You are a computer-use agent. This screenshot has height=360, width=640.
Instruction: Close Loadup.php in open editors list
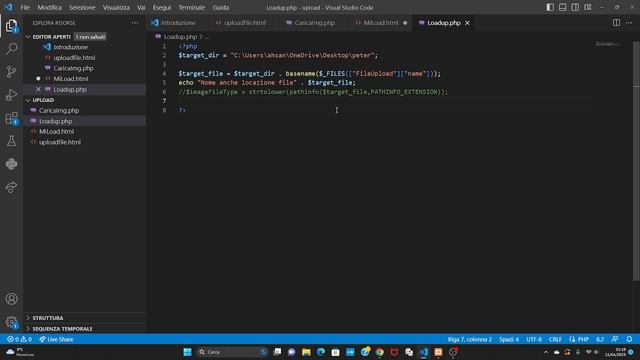coord(38,89)
